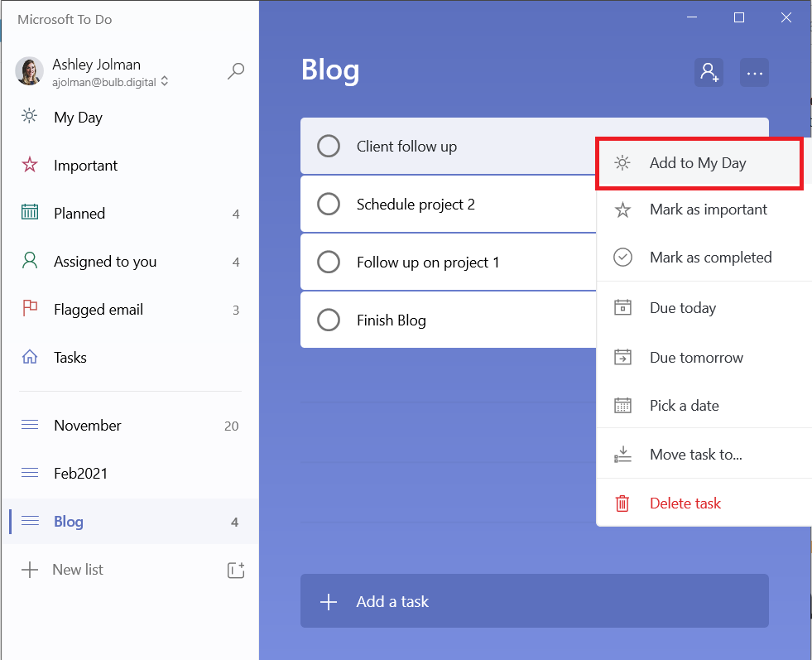Click the share list icon

709,73
